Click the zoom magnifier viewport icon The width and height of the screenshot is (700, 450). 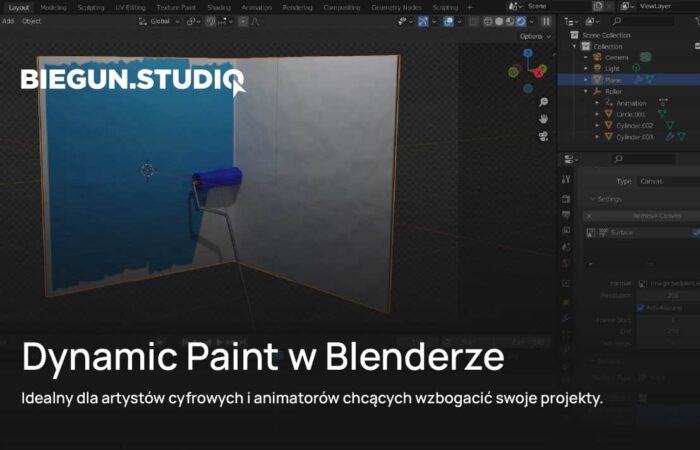coord(543,102)
